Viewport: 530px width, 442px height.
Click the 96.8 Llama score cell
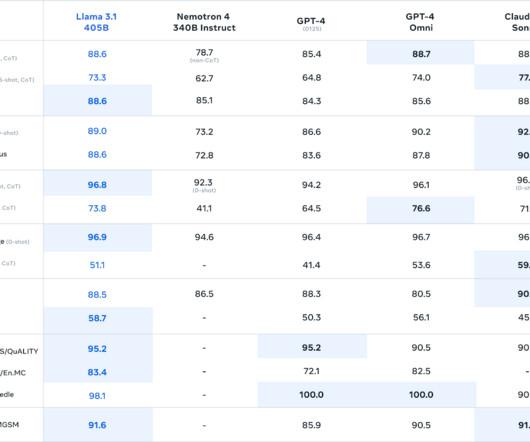[x=97, y=185]
